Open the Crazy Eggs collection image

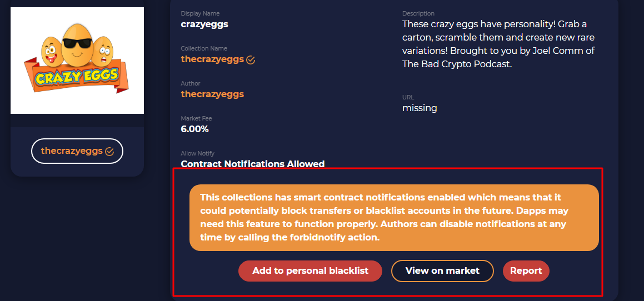77,61
